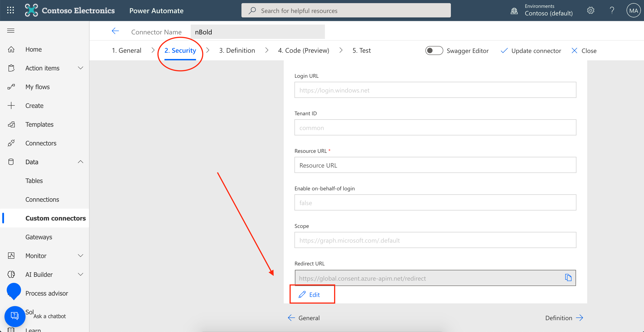Click the settings gear icon
This screenshot has width=644, height=332.
(591, 11)
